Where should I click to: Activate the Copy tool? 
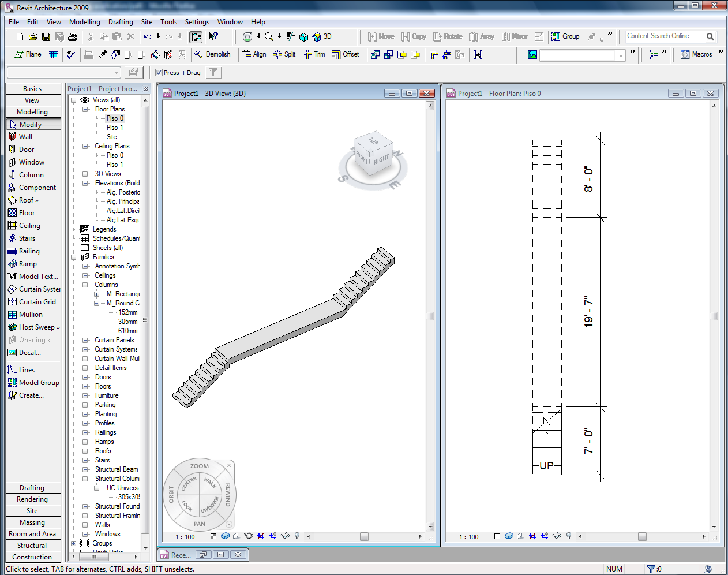[414, 36]
